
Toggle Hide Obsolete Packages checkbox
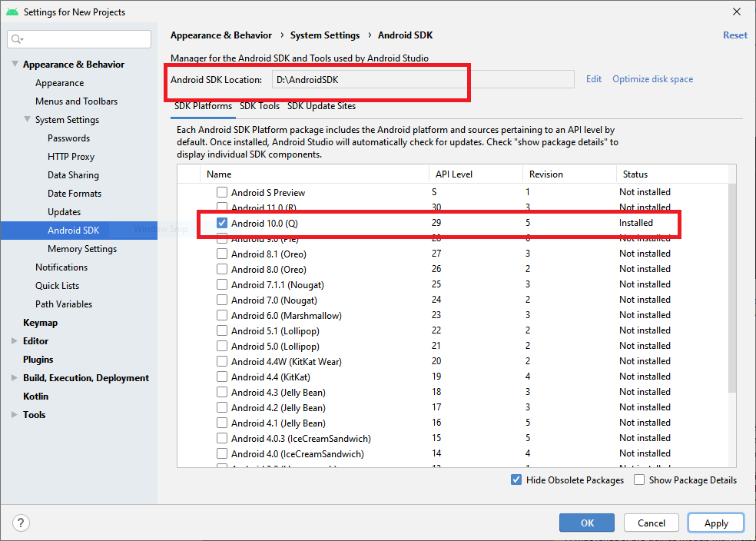[516, 480]
